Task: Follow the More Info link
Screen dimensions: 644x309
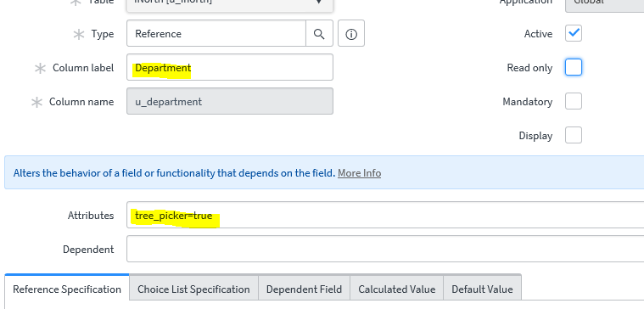Action: 360,173
